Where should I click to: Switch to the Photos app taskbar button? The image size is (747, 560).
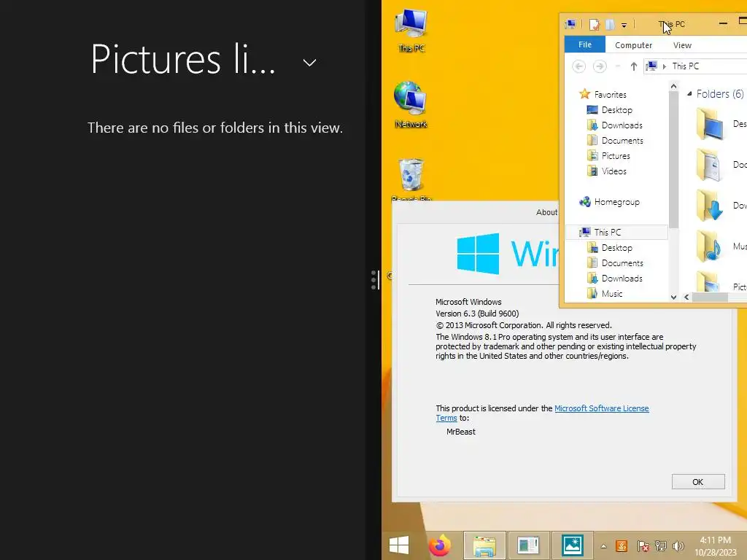(572, 545)
